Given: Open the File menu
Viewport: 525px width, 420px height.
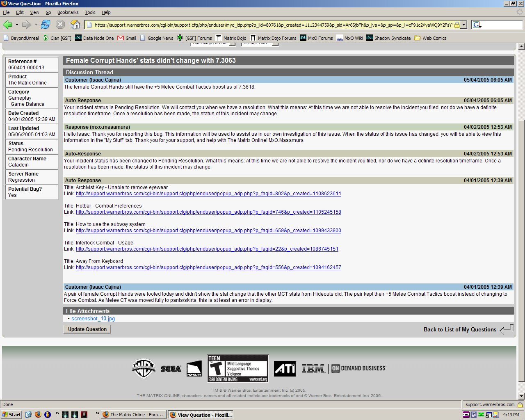Looking at the screenshot, I should (x=6, y=12).
